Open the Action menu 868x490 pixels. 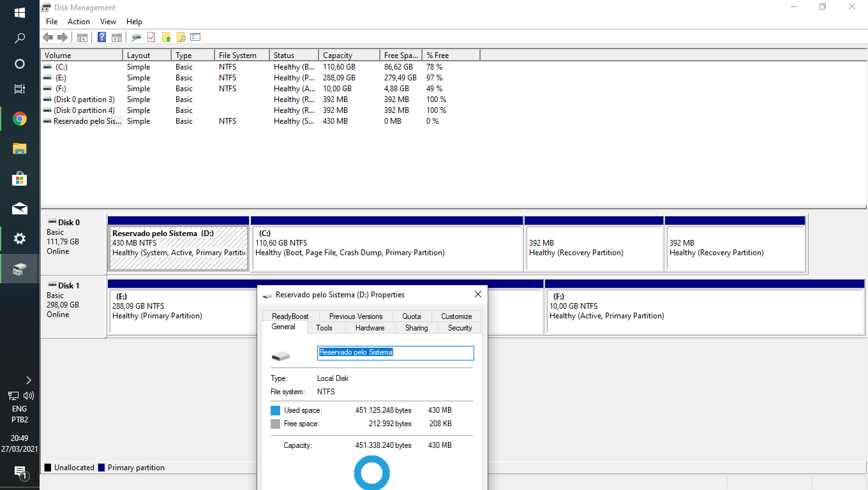pyautogui.click(x=79, y=22)
